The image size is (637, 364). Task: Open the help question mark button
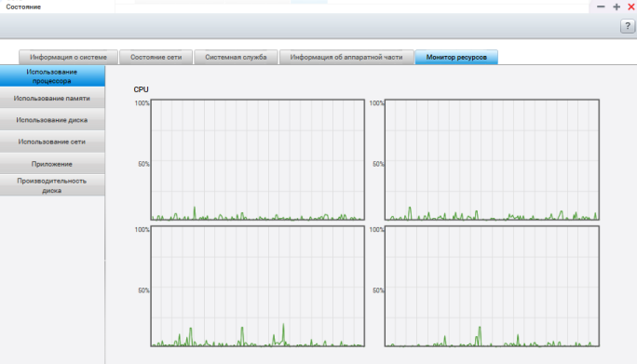click(628, 26)
